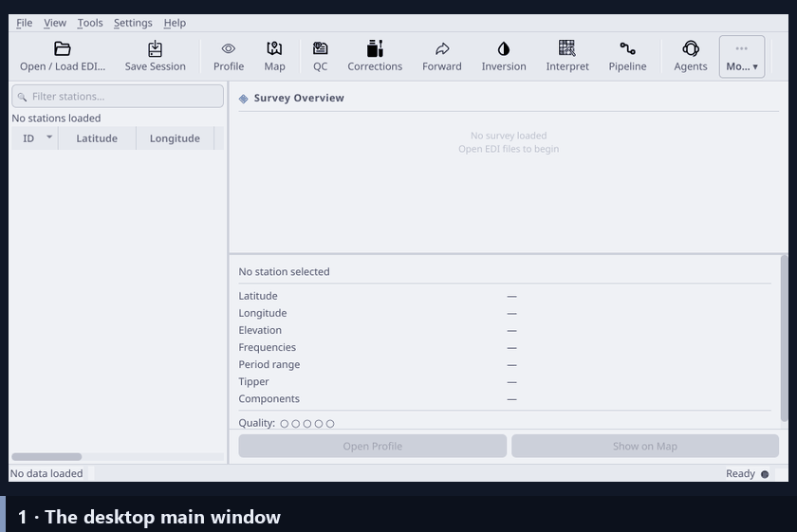Click the 'Tipper' label
Viewport: 797px width, 532px height.
[x=253, y=381]
